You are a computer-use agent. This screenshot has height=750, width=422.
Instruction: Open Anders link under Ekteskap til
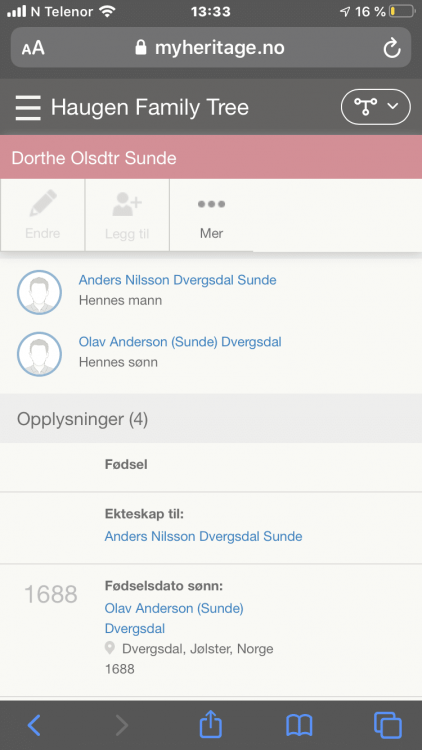(203, 536)
